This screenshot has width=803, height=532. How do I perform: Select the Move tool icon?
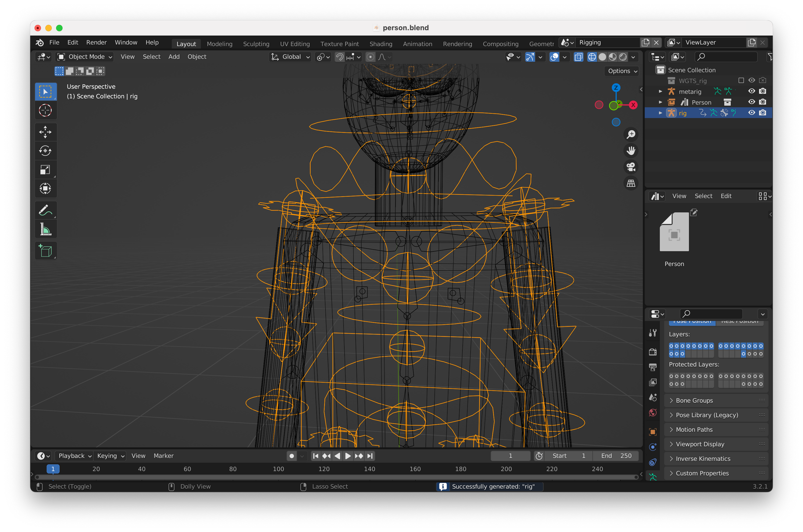[46, 131]
